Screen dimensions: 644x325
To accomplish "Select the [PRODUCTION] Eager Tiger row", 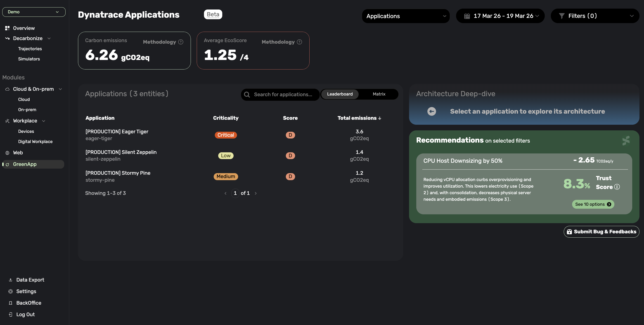I will pos(240,135).
